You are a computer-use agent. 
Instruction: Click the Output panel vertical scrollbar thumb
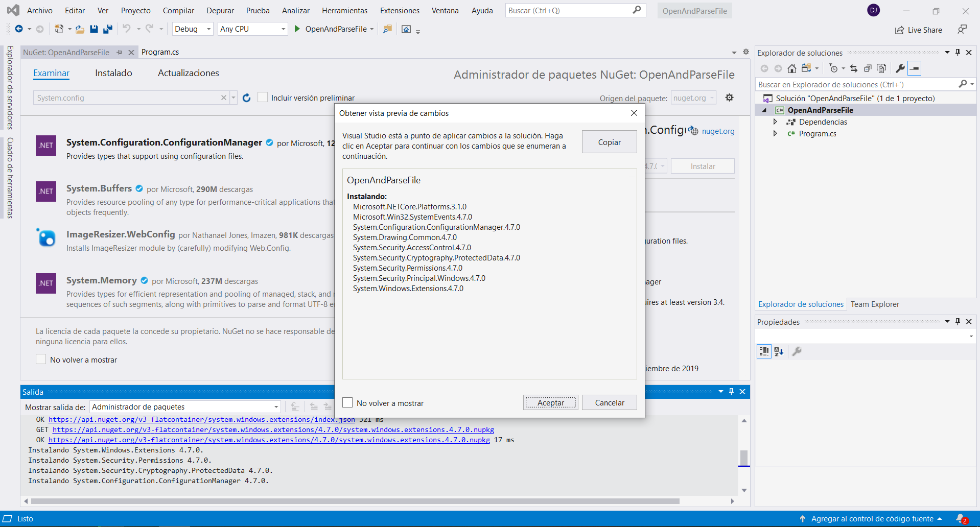pos(744,457)
